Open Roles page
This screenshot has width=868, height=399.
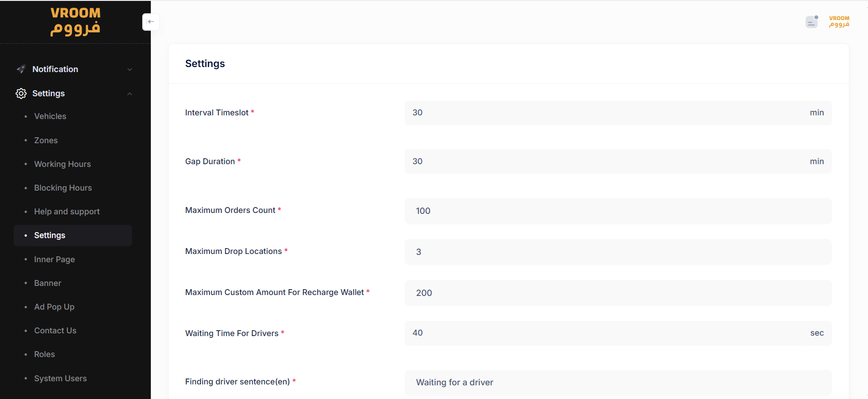coord(45,354)
